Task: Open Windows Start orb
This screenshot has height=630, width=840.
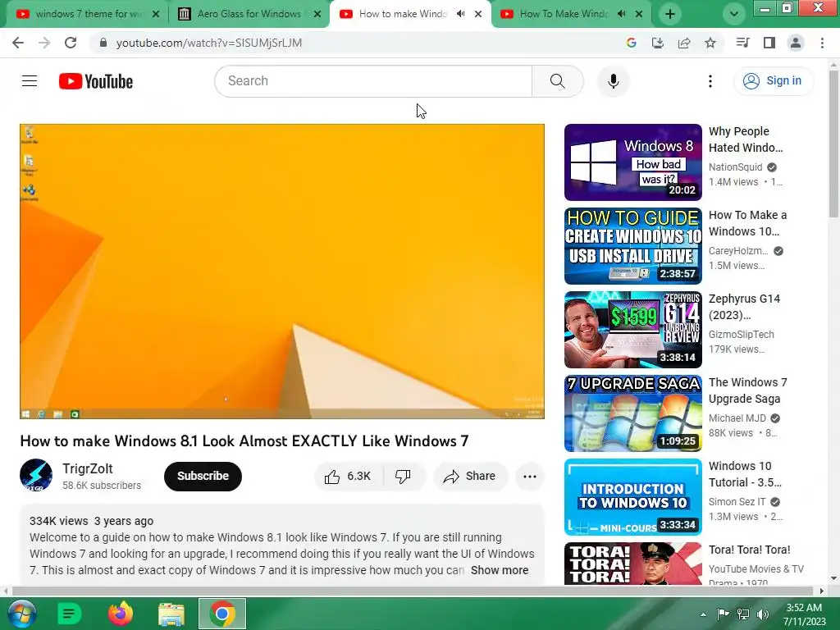Action: (x=21, y=614)
